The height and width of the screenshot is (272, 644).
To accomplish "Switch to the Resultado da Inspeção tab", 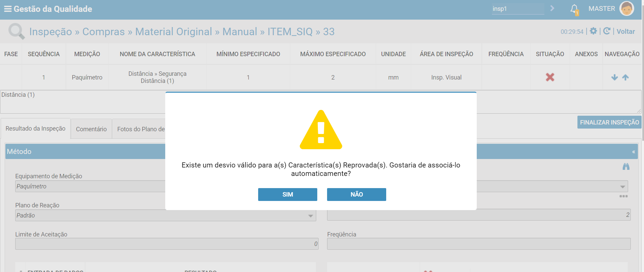I will coord(35,129).
